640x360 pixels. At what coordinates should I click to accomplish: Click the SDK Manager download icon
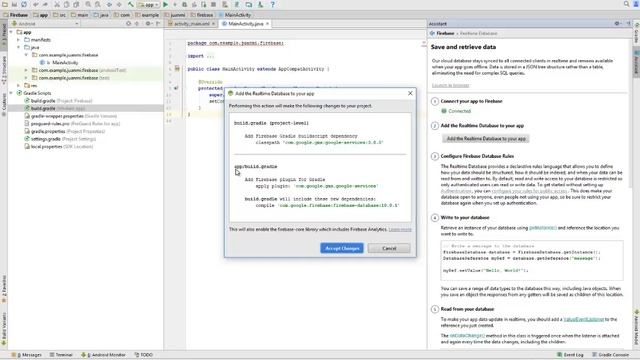(x=260, y=4)
